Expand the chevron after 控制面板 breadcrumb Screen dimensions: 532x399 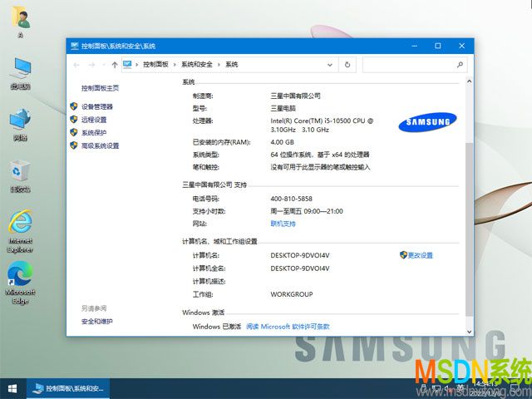[x=175, y=65]
